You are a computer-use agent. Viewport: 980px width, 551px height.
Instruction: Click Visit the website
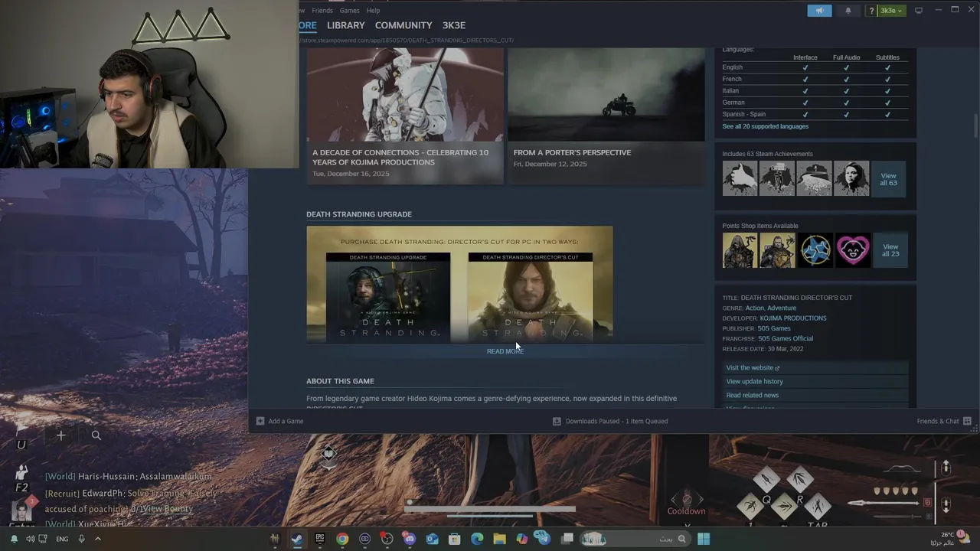pos(815,368)
